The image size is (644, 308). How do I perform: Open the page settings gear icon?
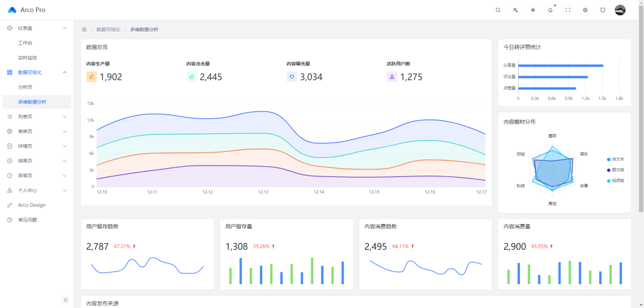click(x=586, y=10)
